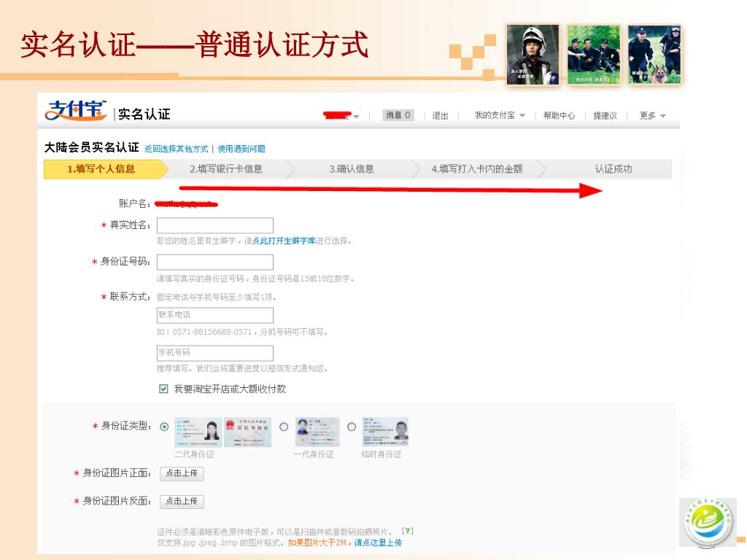The height and width of the screenshot is (560, 747).
Task: Focus the 身份证号码 input field
Action: (215, 262)
